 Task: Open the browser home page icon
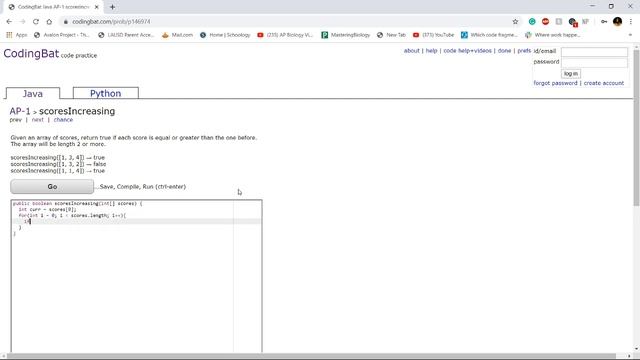(x=49, y=22)
